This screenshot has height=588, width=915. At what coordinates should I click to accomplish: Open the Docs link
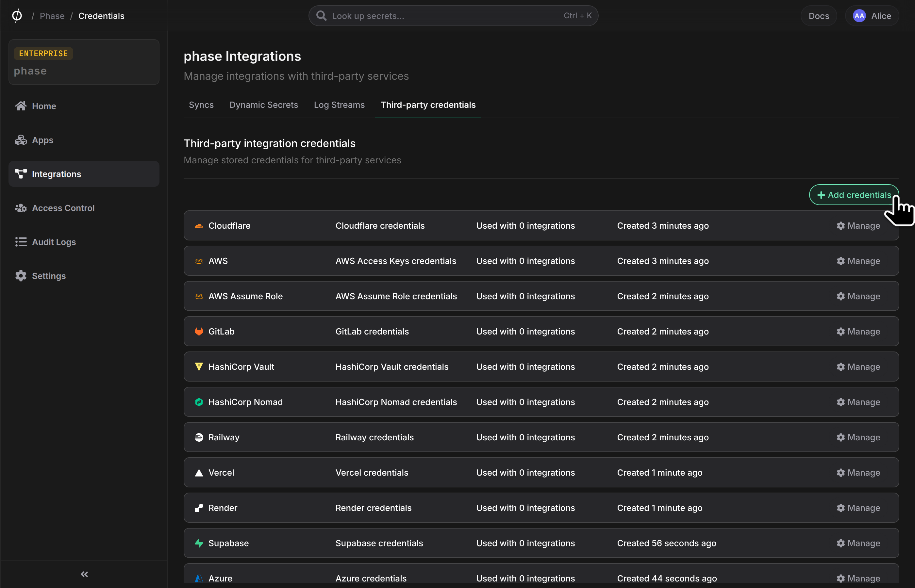click(819, 16)
